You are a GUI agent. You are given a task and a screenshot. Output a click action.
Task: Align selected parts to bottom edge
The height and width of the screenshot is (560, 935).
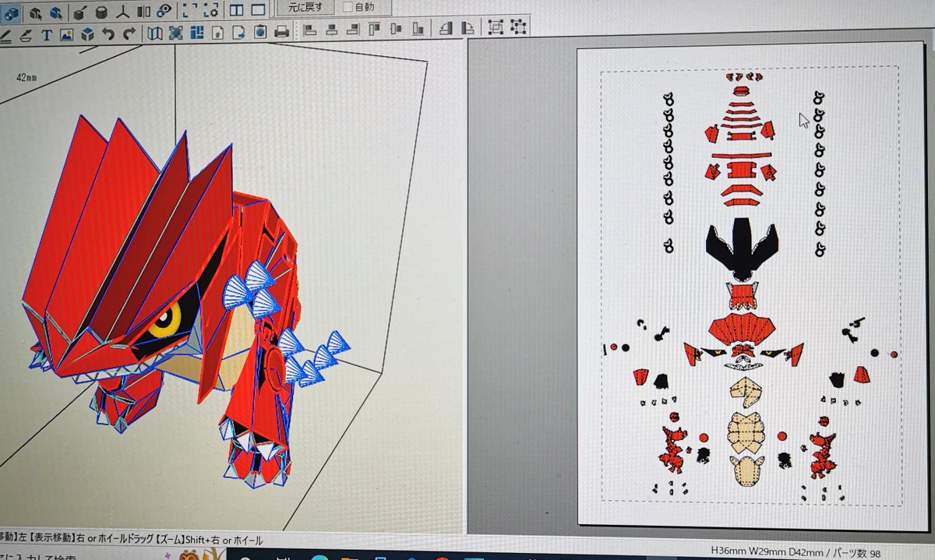pyautogui.click(x=418, y=29)
